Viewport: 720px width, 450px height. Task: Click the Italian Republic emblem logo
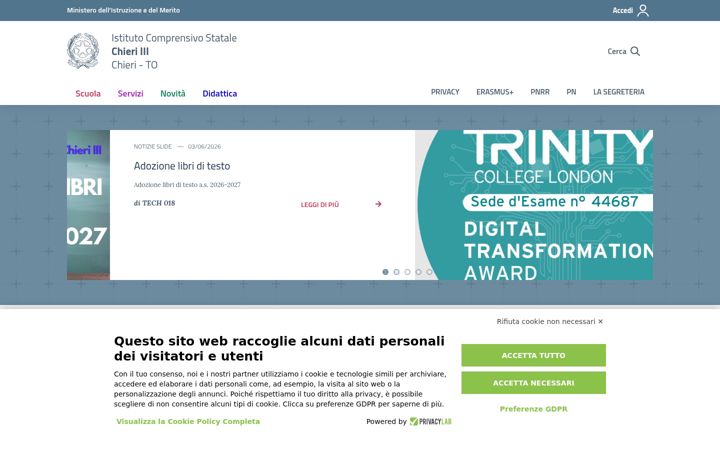point(83,51)
